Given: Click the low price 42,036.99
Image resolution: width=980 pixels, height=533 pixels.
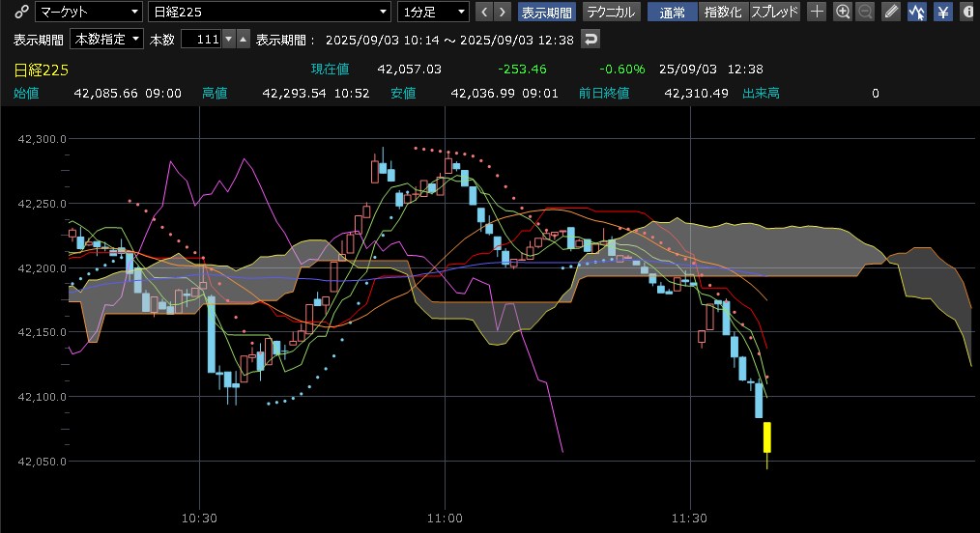Looking at the screenshot, I should 482,93.
